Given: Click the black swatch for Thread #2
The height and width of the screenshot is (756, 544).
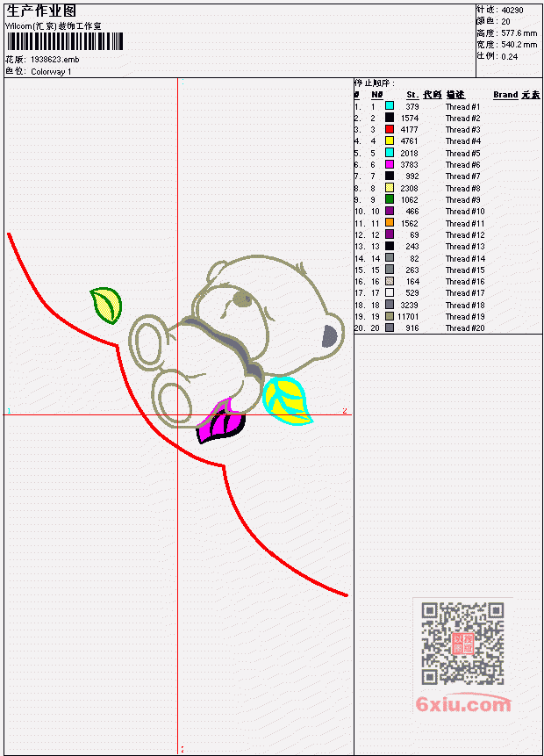Looking at the screenshot, I should tap(390, 117).
